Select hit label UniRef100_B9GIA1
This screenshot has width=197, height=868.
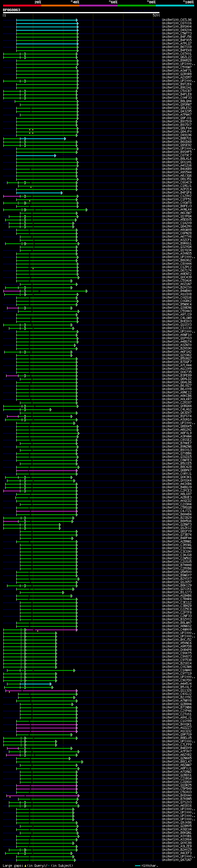tap(177, 88)
